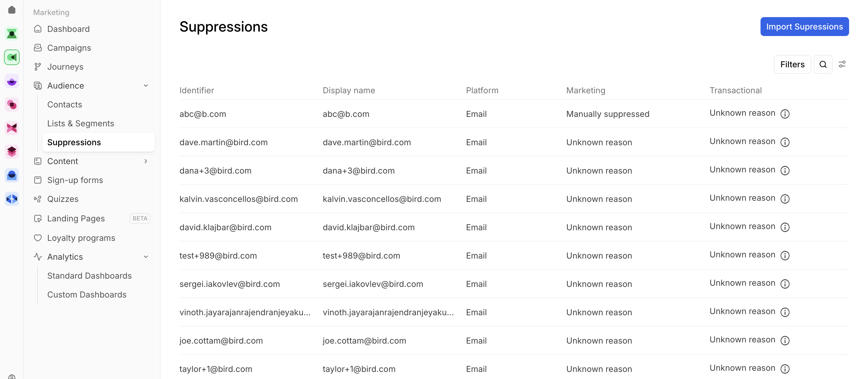
Task: Open the table view settings sliders icon
Action: point(842,64)
